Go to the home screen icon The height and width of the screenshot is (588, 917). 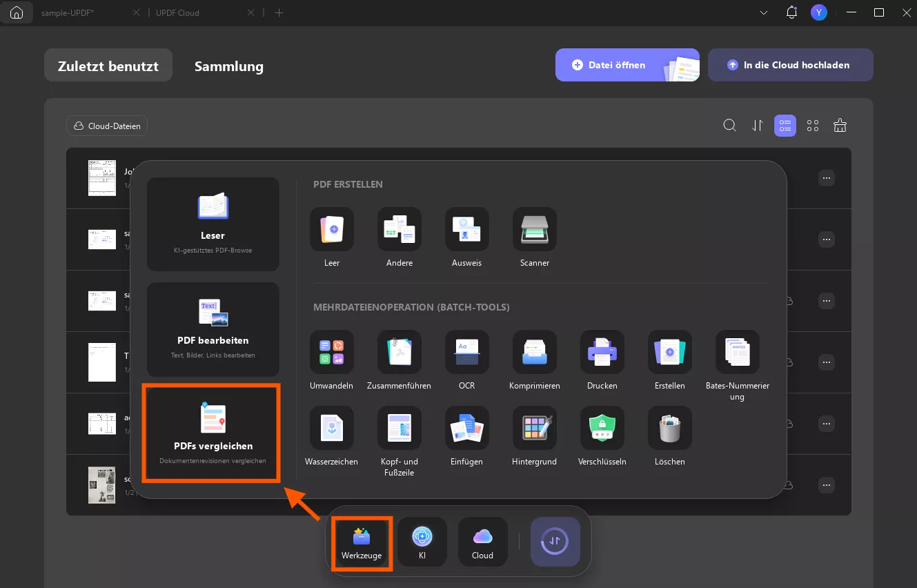coord(17,12)
